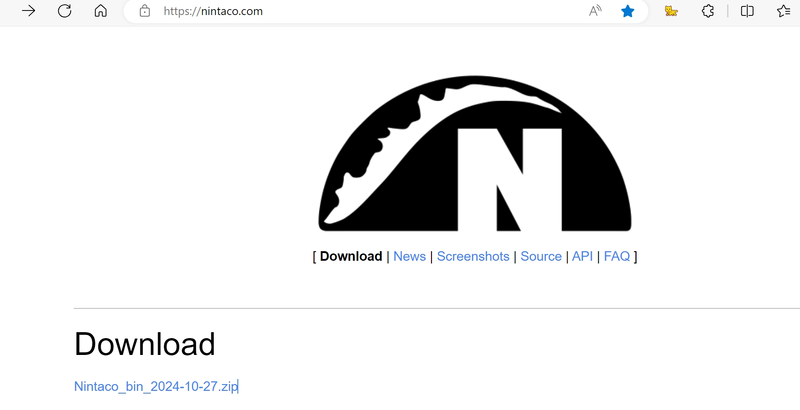Open the News page
Image resolution: width=800 pixels, height=410 pixels.
[409, 256]
